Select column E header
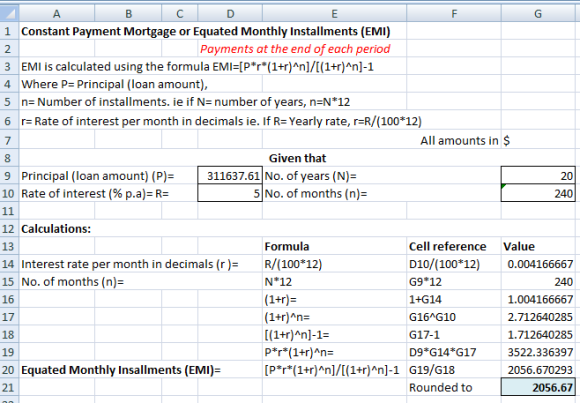This screenshot has height=403, width=580. (x=334, y=14)
